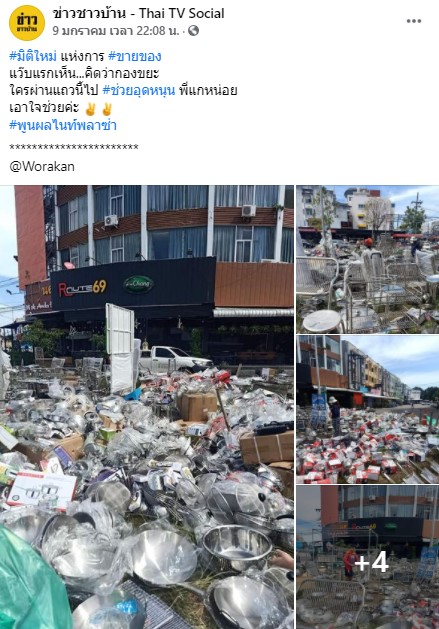439x629 pixels.
Task: Open the post timestamp 9 มกราคม link
Action: pos(116,30)
